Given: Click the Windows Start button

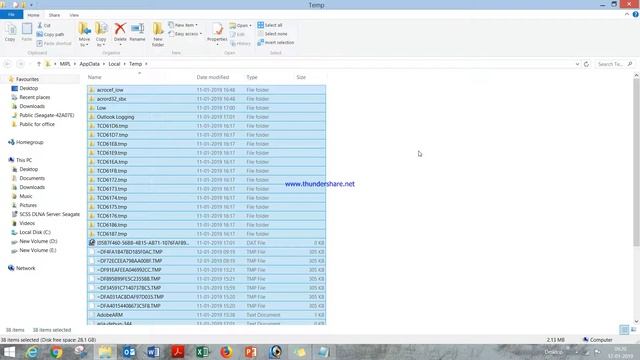Looking at the screenshot, I should point(9,352).
